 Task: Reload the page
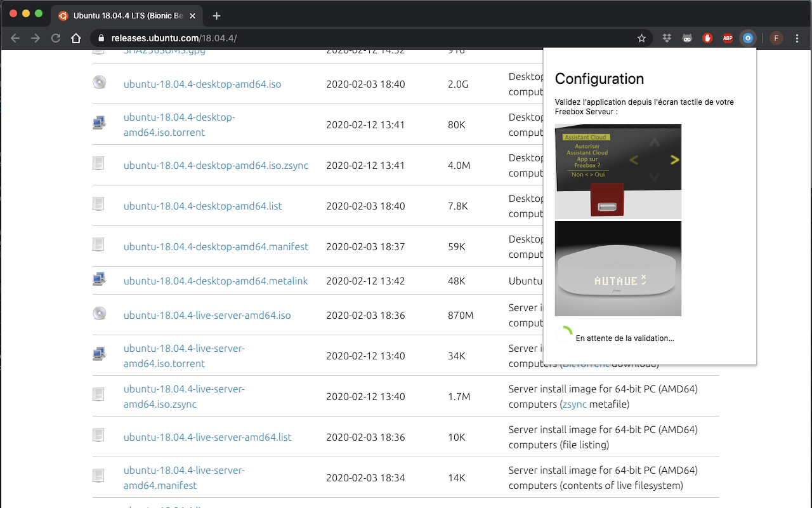[56, 38]
